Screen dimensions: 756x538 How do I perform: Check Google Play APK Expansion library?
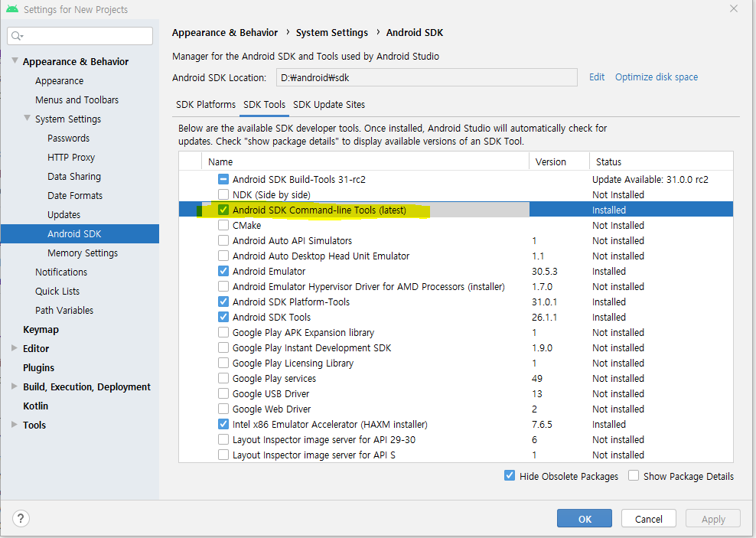[223, 332]
